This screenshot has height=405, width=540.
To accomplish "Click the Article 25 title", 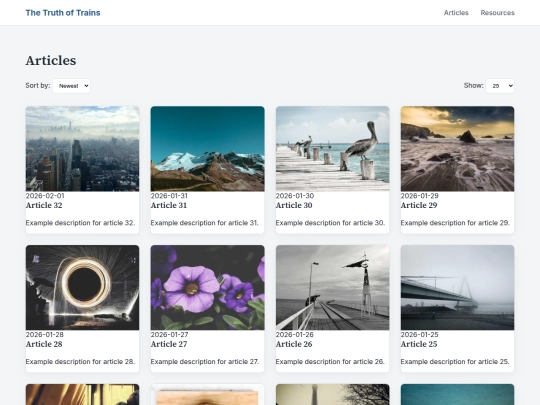I will click(x=419, y=344).
